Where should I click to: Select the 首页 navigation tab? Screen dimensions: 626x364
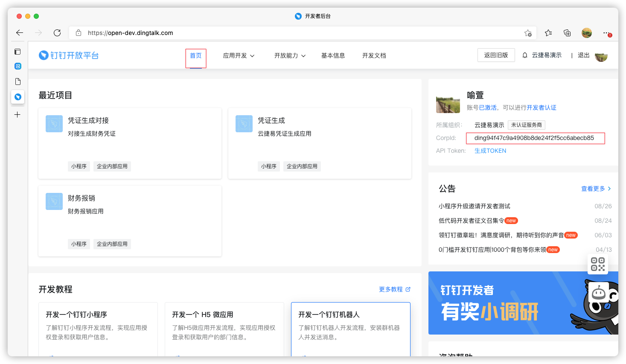coord(196,55)
